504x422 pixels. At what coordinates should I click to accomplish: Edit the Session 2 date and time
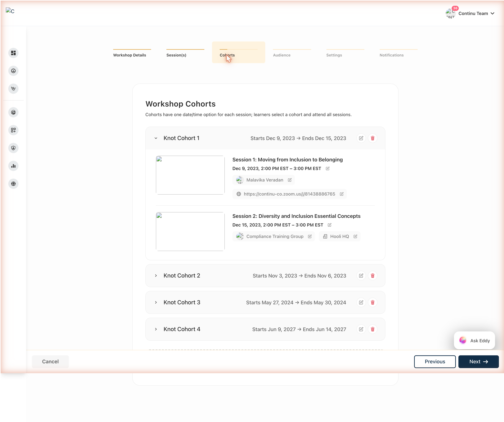(329, 225)
